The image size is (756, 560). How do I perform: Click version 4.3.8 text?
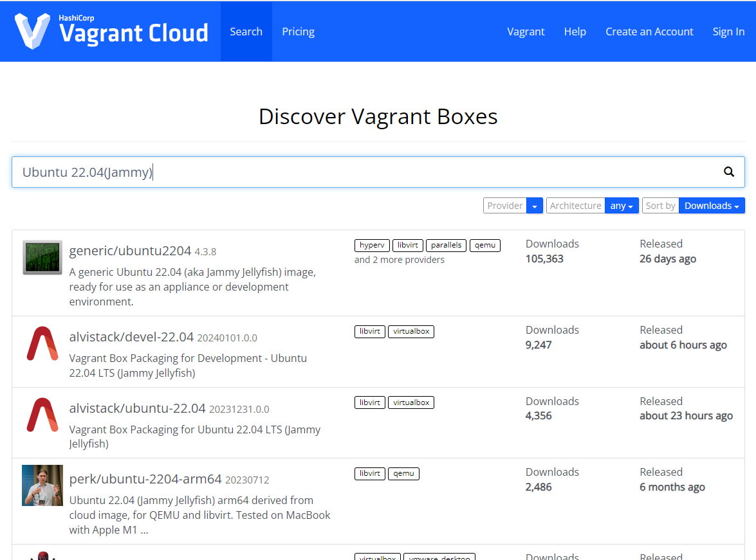click(205, 252)
